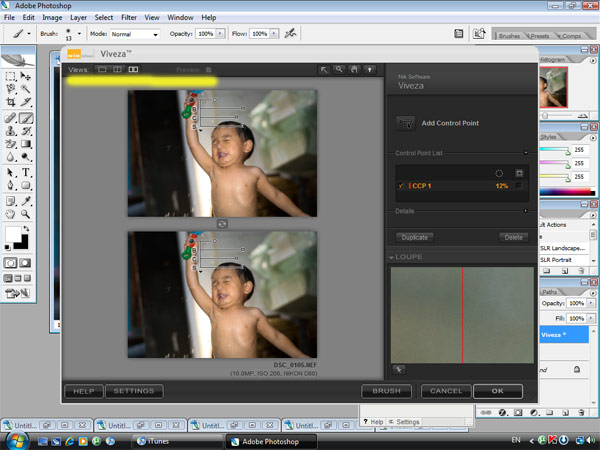Image resolution: width=600 pixels, height=450 pixels.
Task: Open the Flow slider arrow
Action: click(274, 34)
